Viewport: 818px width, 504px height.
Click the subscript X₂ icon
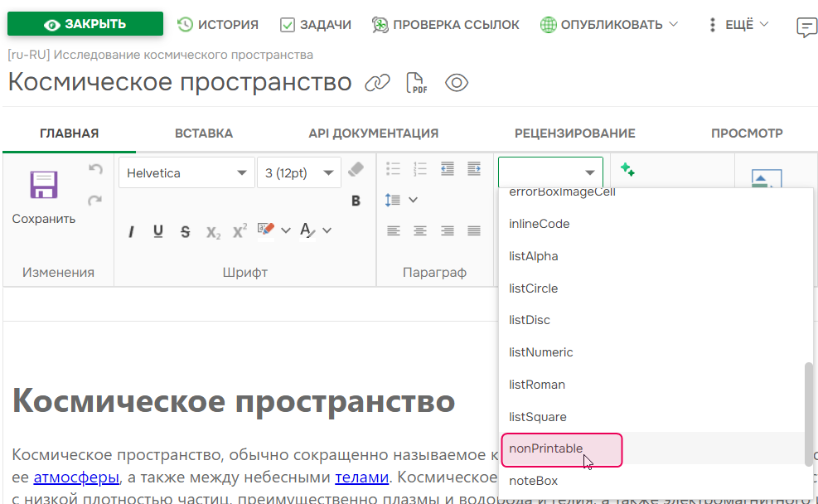pyautogui.click(x=213, y=231)
